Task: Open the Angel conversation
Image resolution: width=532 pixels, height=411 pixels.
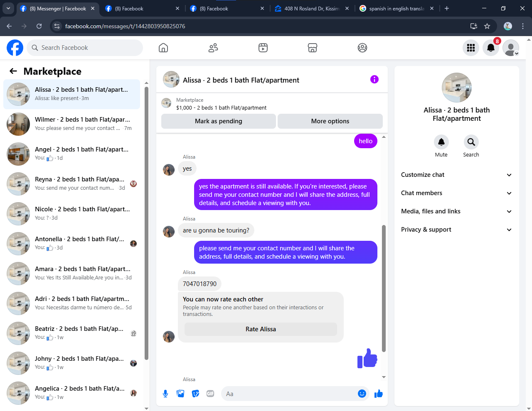Action: point(71,154)
